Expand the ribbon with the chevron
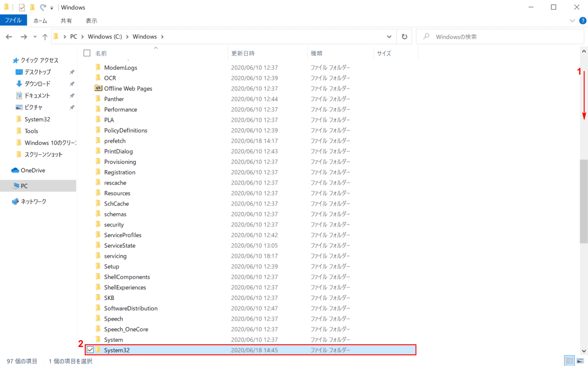 click(572, 21)
